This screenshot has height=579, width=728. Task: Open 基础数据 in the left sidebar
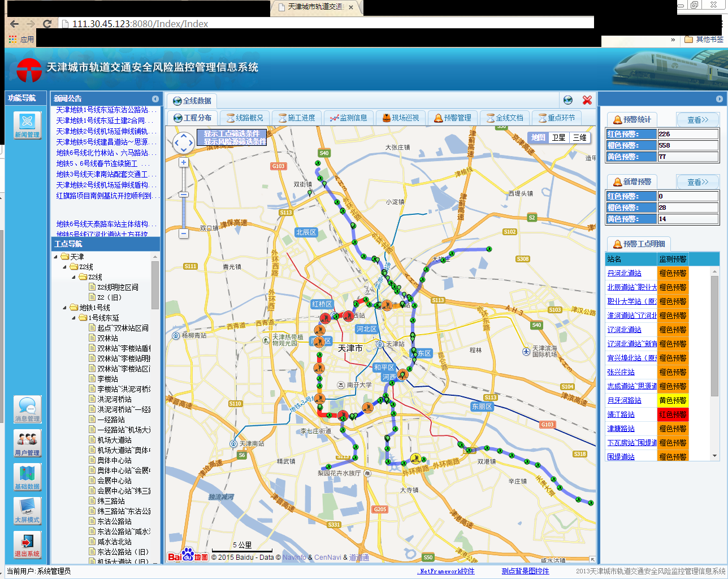pos(27,477)
